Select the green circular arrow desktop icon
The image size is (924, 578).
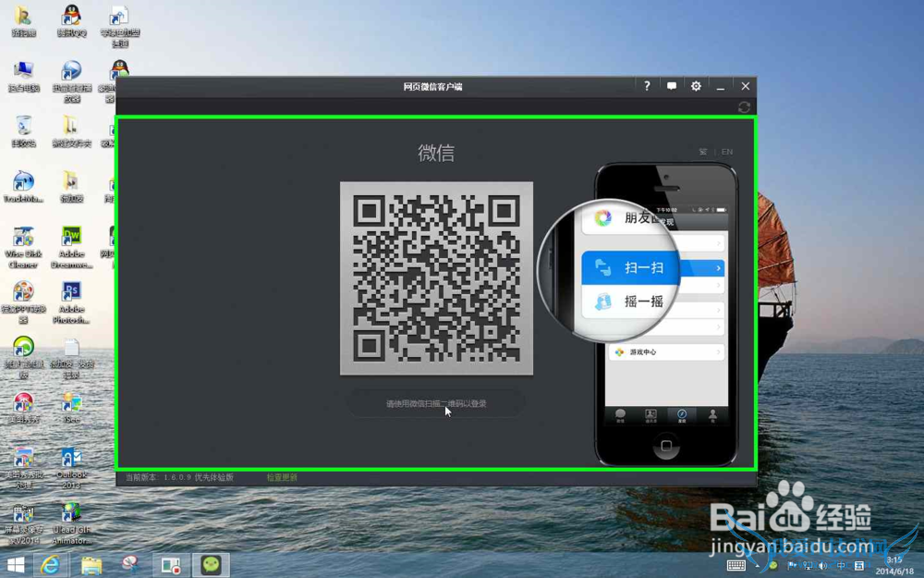(x=24, y=357)
